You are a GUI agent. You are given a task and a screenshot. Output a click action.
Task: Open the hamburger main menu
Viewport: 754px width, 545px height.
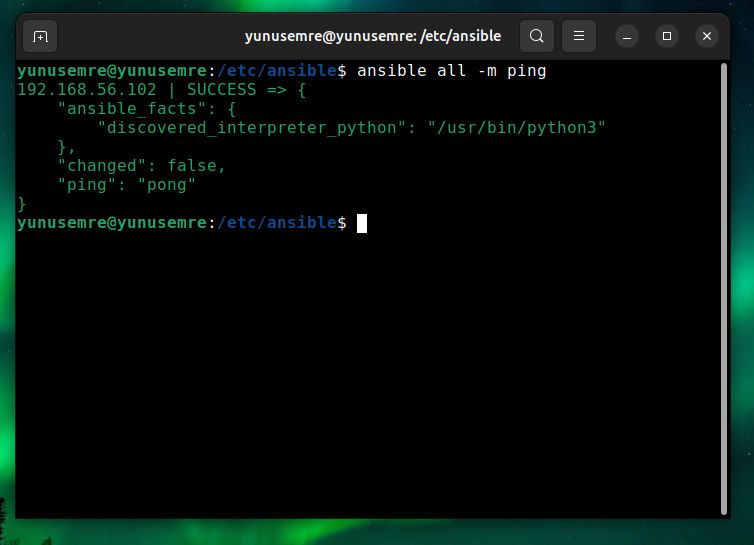(578, 36)
